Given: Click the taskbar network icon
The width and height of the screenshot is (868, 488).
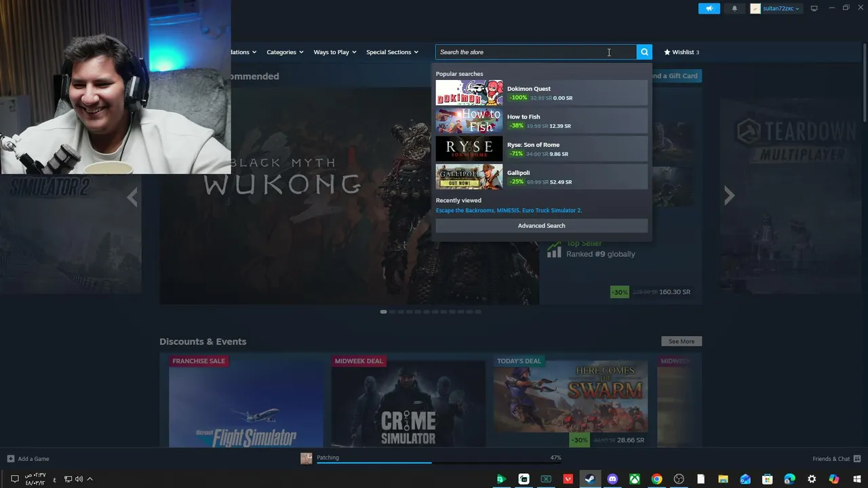Looking at the screenshot, I should pyautogui.click(x=68, y=479).
